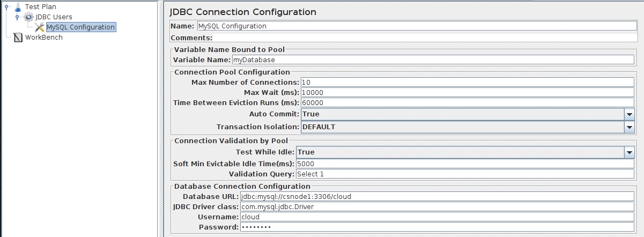
Task: Click the Username field
Action: coord(436,217)
